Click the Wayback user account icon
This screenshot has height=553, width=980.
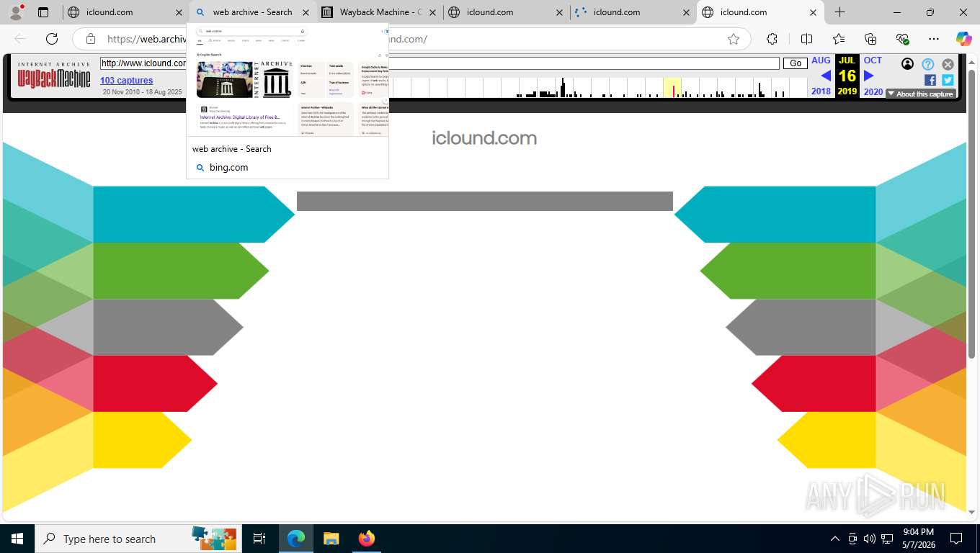[907, 64]
